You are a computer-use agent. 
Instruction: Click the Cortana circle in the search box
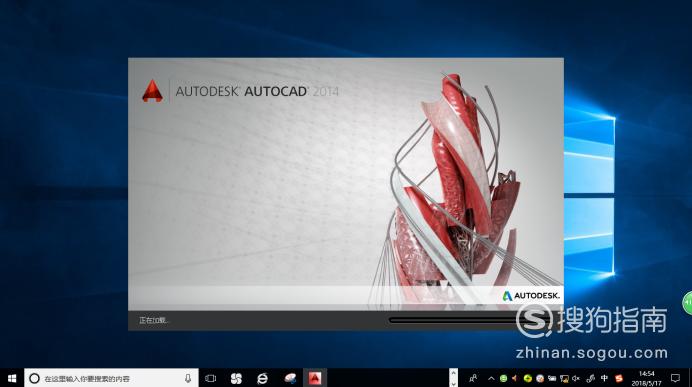pyautogui.click(x=34, y=378)
